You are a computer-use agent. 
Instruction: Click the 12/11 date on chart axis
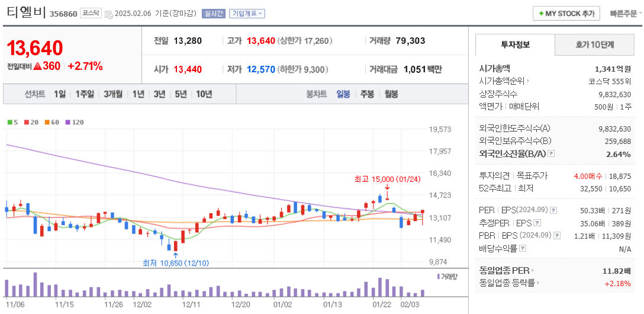point(191,305)
